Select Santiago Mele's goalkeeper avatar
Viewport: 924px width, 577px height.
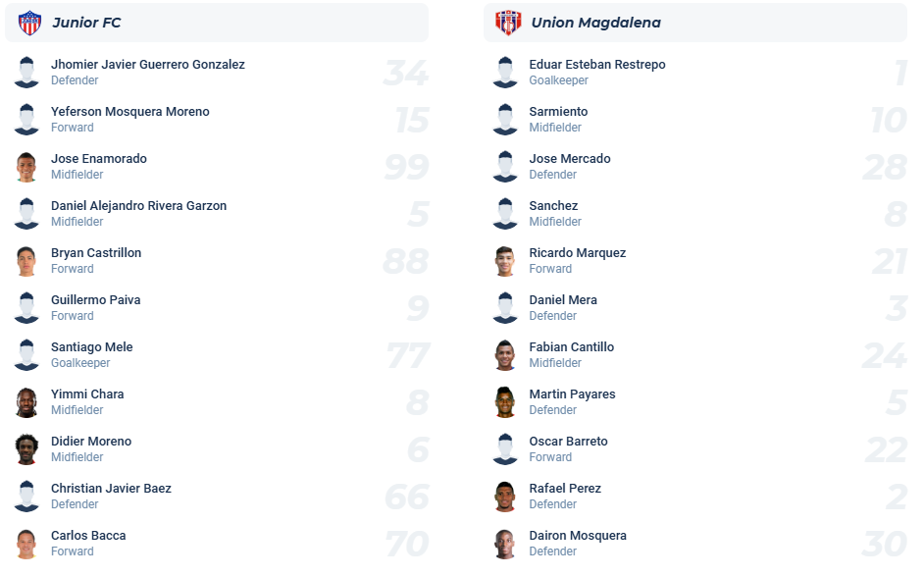[26, 354]
